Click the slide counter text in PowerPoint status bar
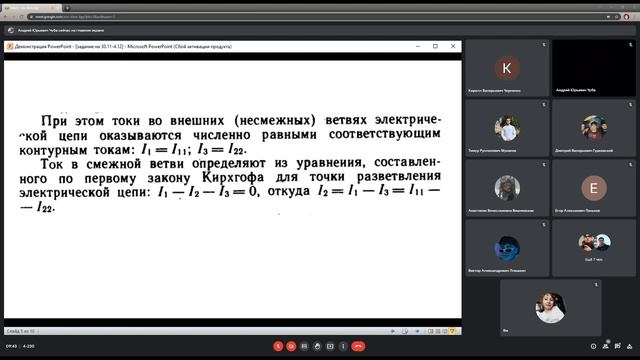This screenshot has height=360, width=640. click(20, 331)
